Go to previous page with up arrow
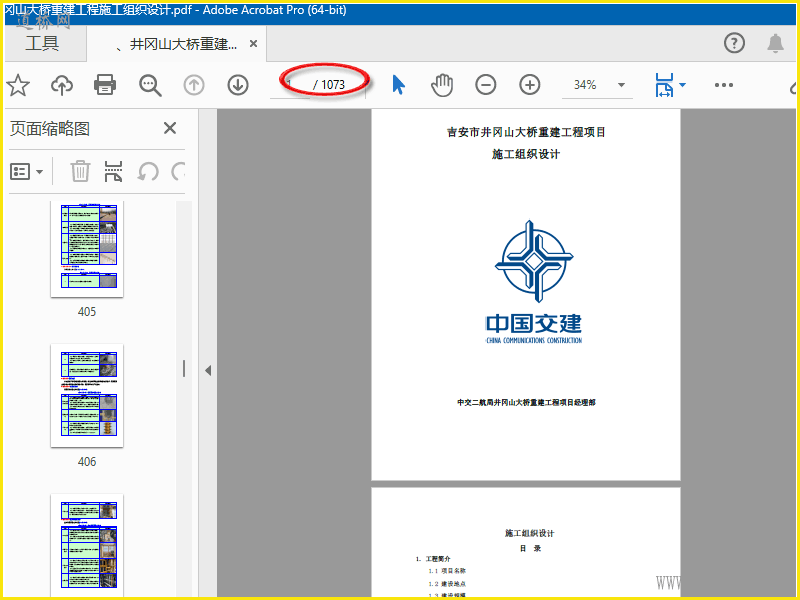This screenshot has width=800, height=600. click(x=194, y=85)
